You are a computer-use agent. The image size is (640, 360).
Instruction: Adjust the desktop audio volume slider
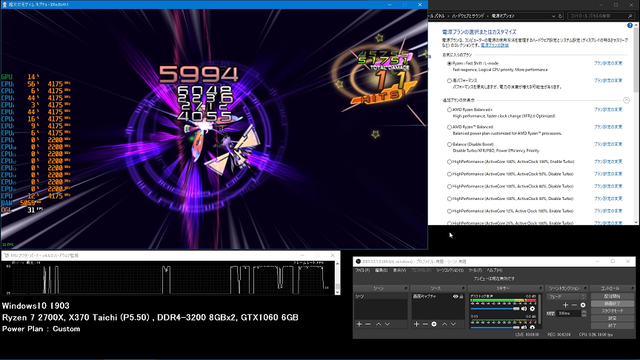pos(495,309)
